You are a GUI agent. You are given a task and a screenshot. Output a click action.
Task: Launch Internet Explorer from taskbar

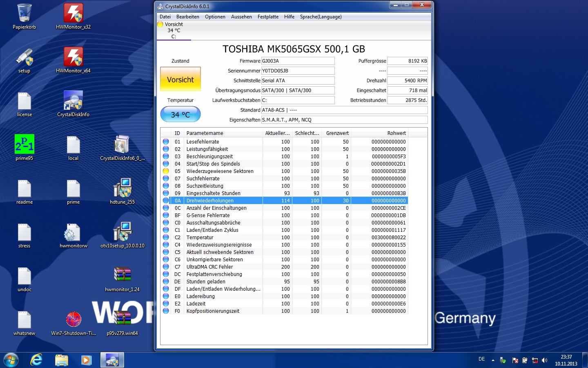(36, 360)
